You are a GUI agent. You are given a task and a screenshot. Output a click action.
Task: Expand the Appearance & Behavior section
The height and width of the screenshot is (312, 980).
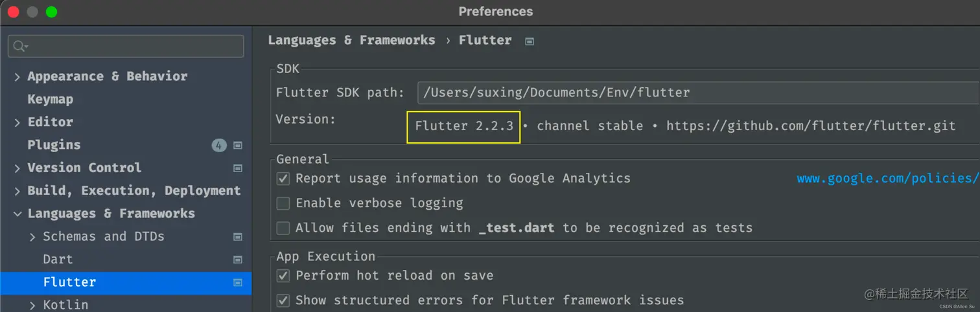pos(17,77)
